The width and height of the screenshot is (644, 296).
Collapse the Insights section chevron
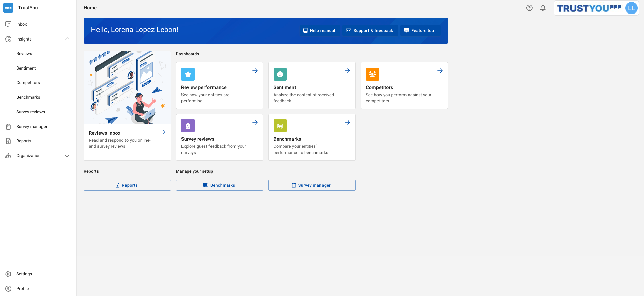pos(67,39)
